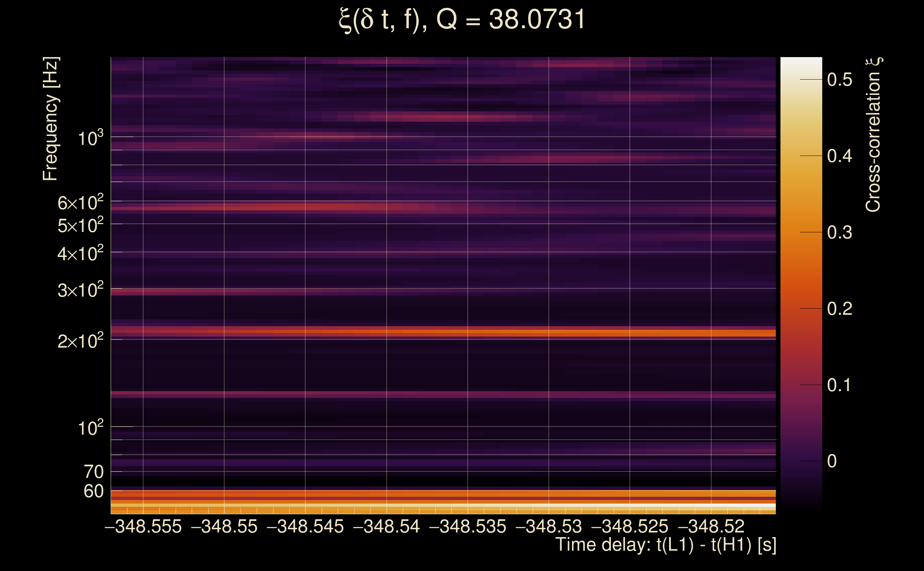924x571 pixels.
Task: Click the 0.5 tick label on the colorbar
Action: [839, 80]
